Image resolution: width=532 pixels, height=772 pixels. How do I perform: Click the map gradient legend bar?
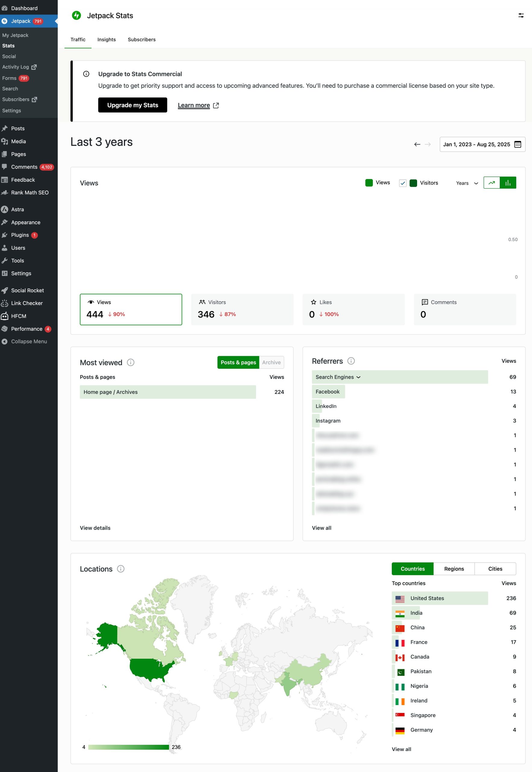click(129, 747)
